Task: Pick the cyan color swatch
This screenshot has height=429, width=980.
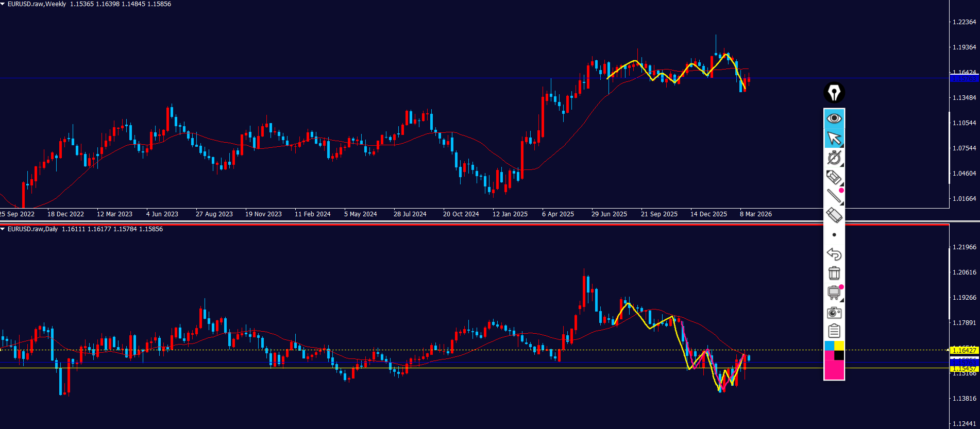Action: point(829,346)
